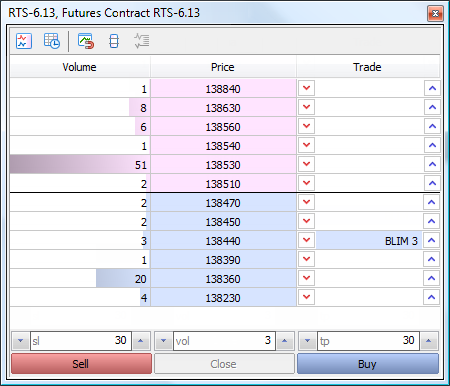Click blue up arrow at price 138560
Screen dimensions: 450x386
click(432, 126)
